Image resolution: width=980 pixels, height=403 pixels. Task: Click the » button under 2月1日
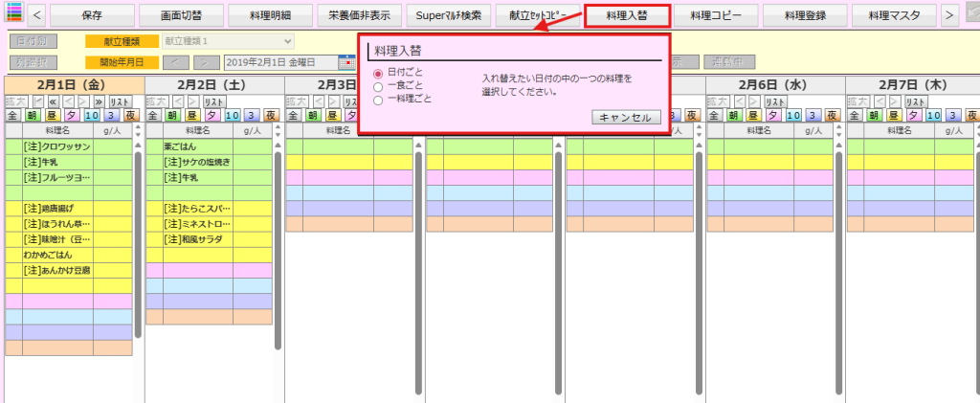point(98,101)
